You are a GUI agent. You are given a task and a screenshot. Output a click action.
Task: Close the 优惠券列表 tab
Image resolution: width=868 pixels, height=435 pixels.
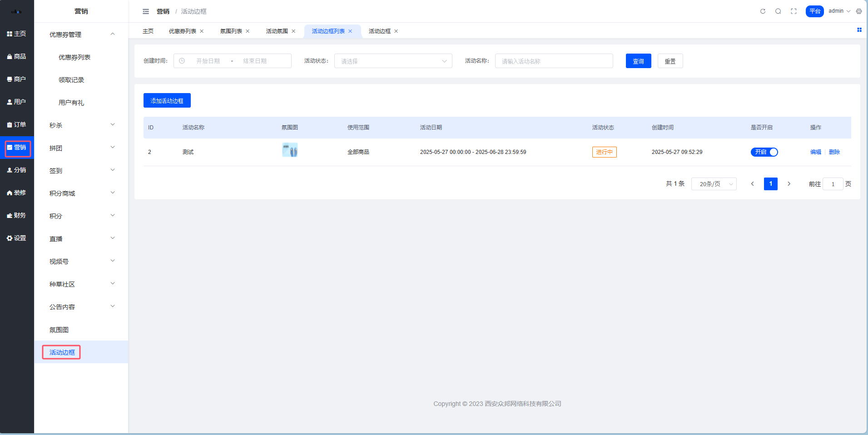[x=202, y=31]
